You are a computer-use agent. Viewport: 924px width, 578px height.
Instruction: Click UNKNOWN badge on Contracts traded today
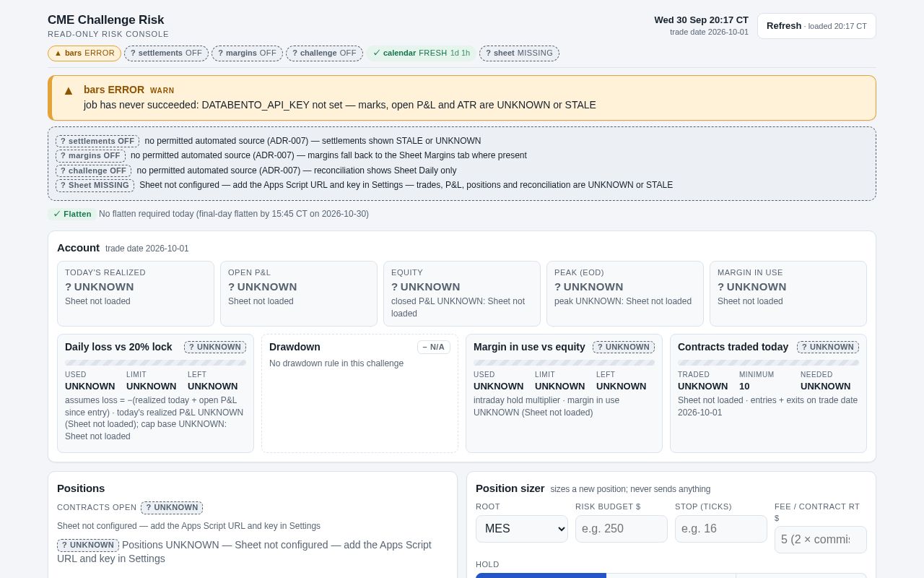828,347
